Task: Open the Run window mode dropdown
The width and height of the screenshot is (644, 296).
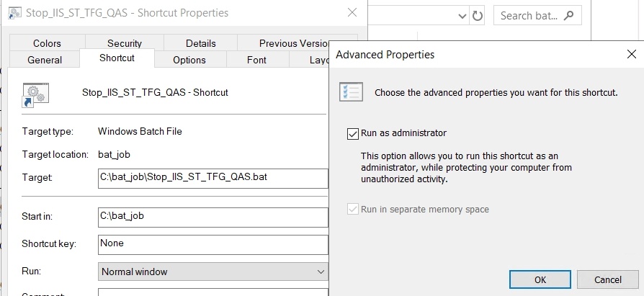Action: pyautogui.click(x=213, y=272)
